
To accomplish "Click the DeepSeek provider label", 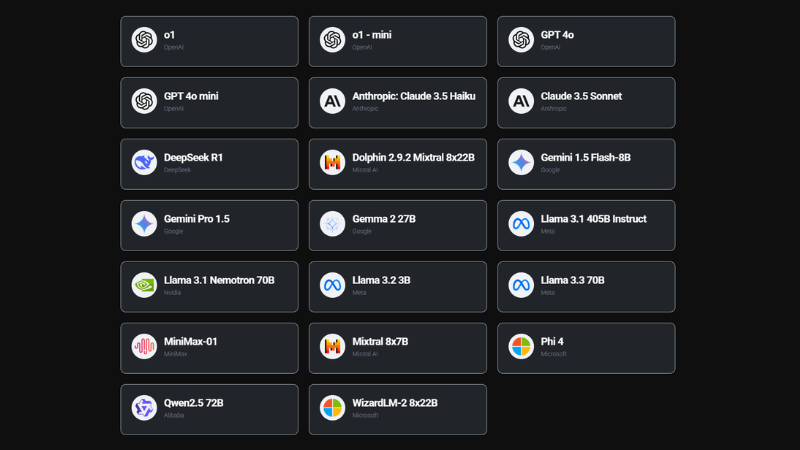I will coord(177,170).
